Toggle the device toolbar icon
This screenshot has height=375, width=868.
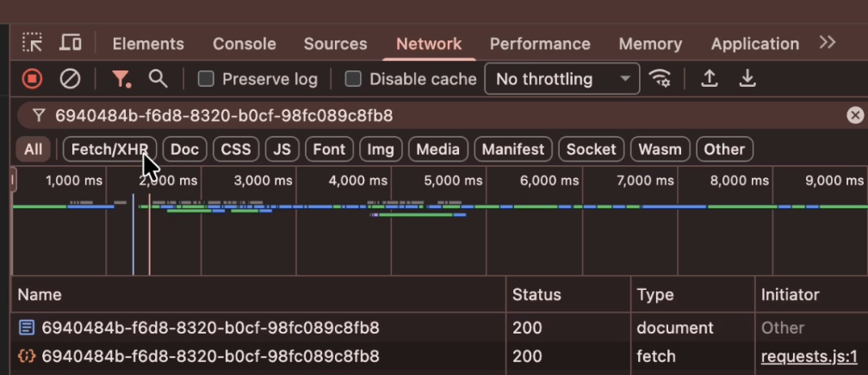click(x=71, y=43)
